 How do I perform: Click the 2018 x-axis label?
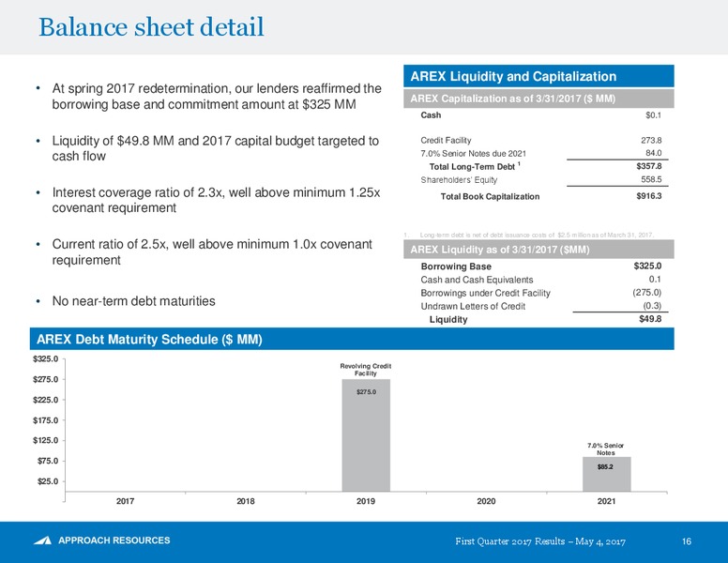pos(246,501)
